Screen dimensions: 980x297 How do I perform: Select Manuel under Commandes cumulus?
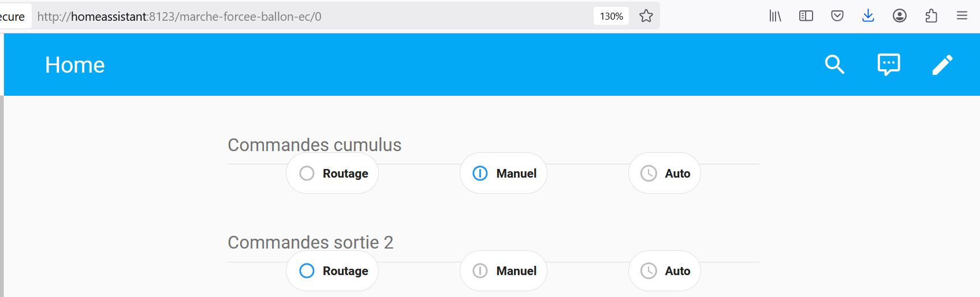(x=504, y=174)
